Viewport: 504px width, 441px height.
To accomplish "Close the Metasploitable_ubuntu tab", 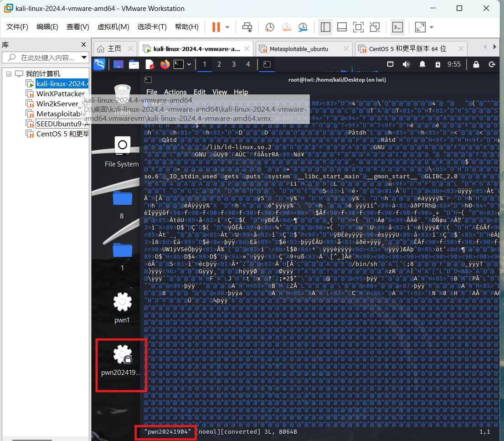I will 346,49.
